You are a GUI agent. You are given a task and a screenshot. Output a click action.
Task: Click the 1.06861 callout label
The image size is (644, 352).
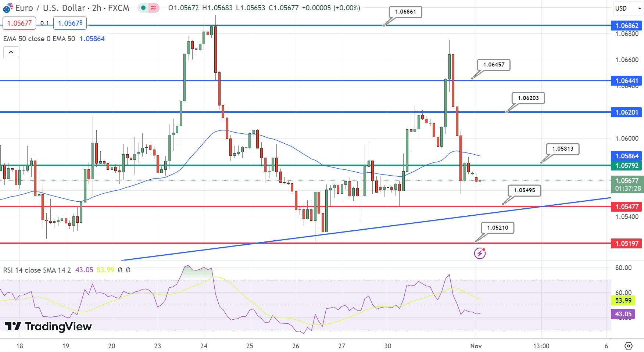405,12
